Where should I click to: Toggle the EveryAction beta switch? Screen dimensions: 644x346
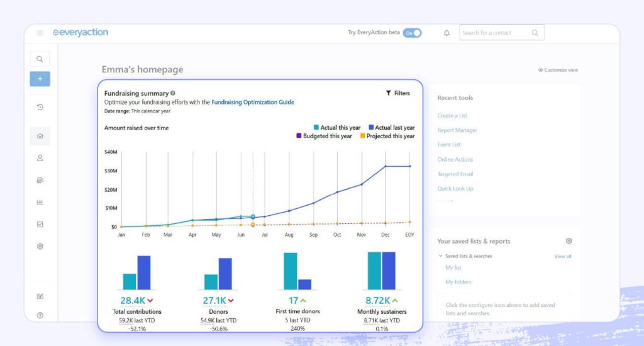(x=412, y=33)
